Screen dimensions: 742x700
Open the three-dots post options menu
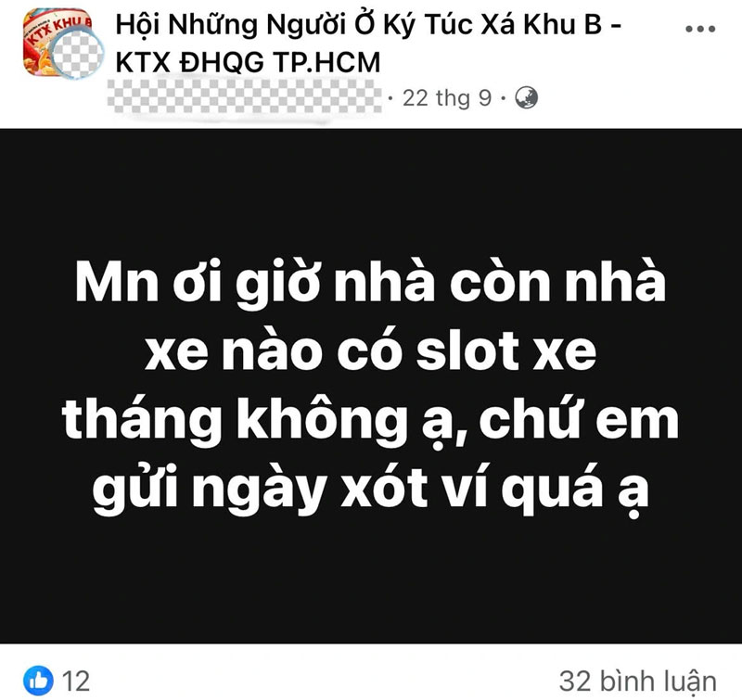tap(700, 29)
